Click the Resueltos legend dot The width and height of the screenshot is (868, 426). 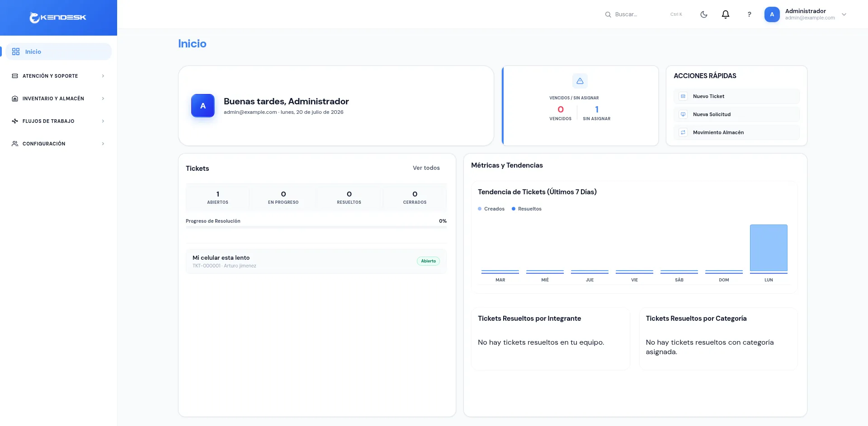point(514,209)
